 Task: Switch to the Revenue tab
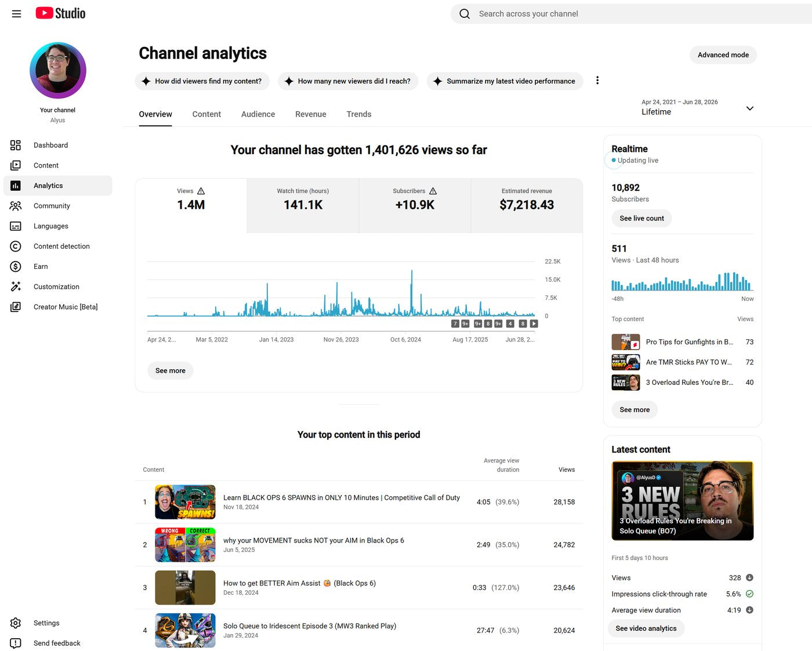coord(311,114)
